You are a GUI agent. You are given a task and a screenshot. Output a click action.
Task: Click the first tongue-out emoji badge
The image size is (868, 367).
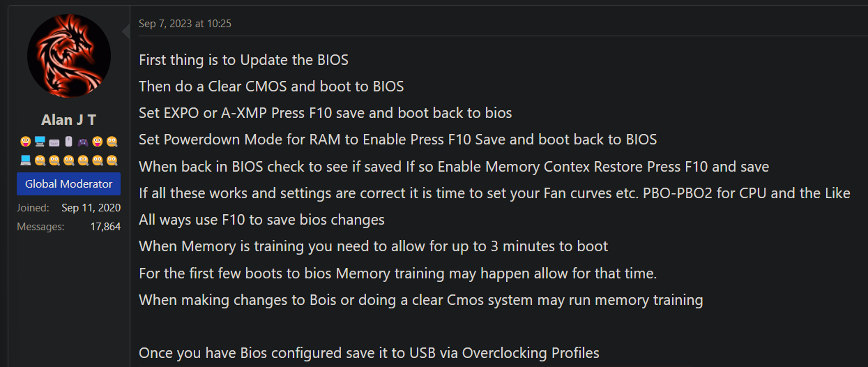pyautogui.click(x=26, y=142)
